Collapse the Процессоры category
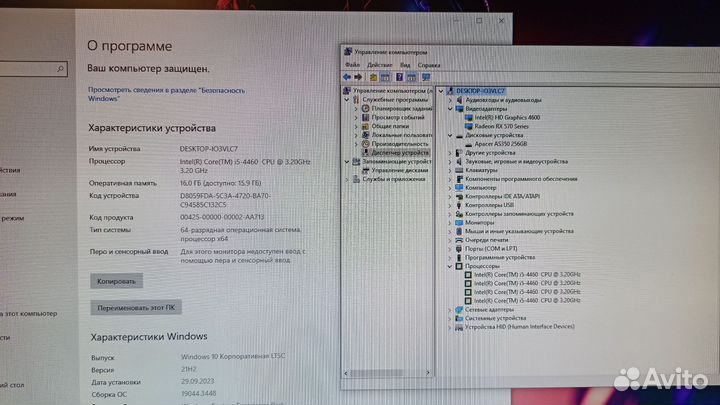 pos(450,266)
